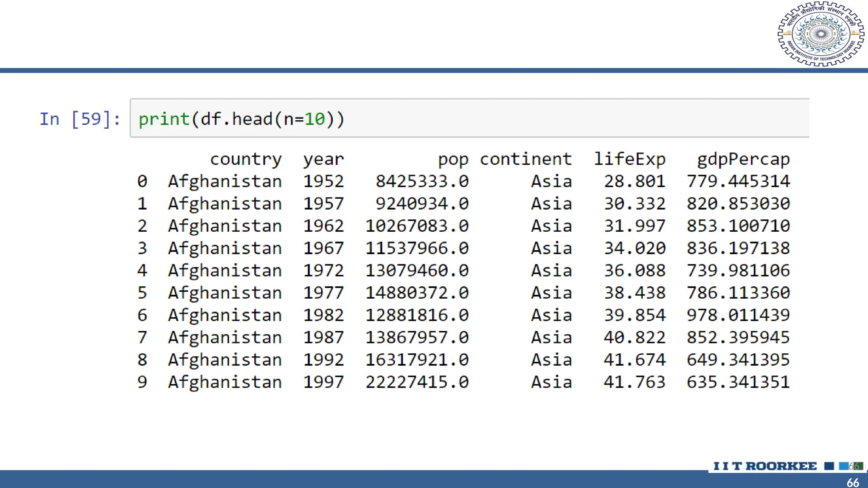Click inside the print(df.head(n=10)) code cell
Viewport: 868px width, 488px height.
coord(466,119)
